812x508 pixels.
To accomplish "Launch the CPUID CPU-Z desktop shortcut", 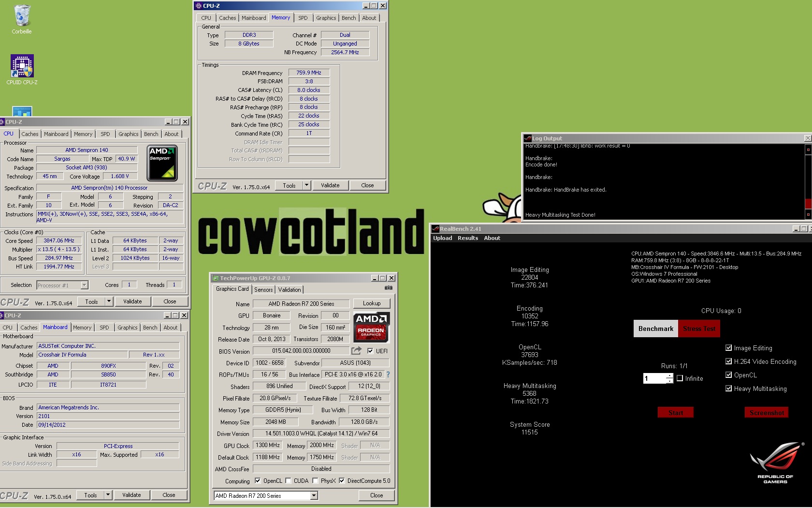I will 22,69.
